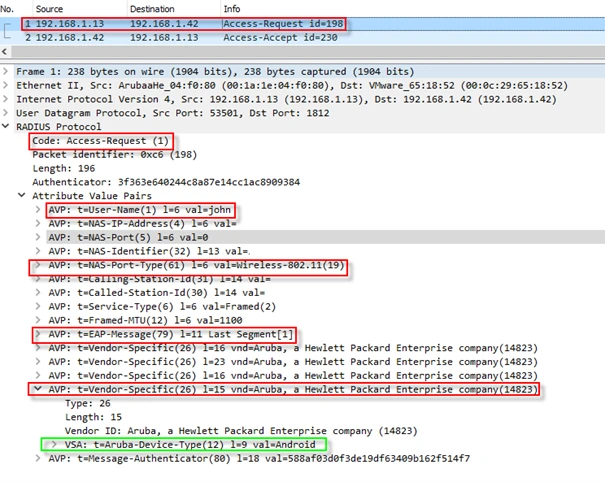Expand the Internet Protocol Version 4 section

(x=8, y=100)
